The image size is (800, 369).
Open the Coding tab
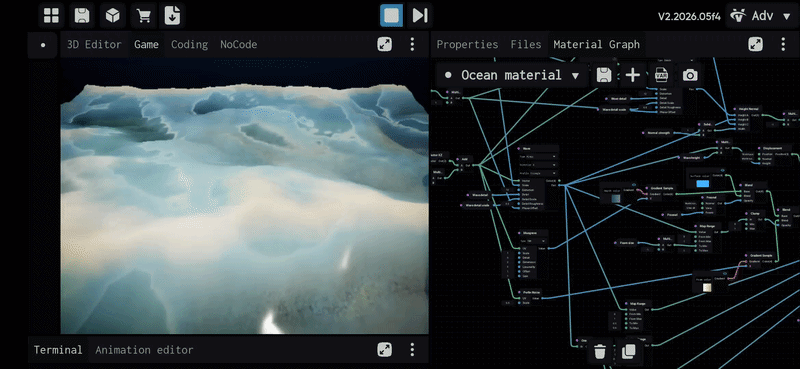tap(189, 44)
